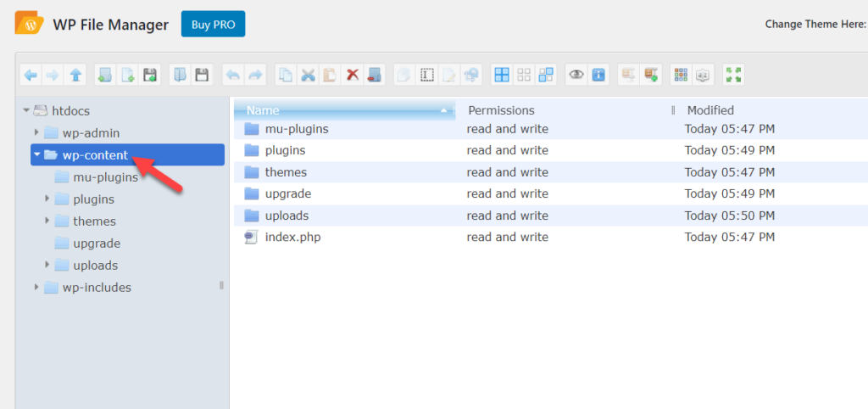
Task: Open themes in the folder tree
Action: click(x=95, y=221)
